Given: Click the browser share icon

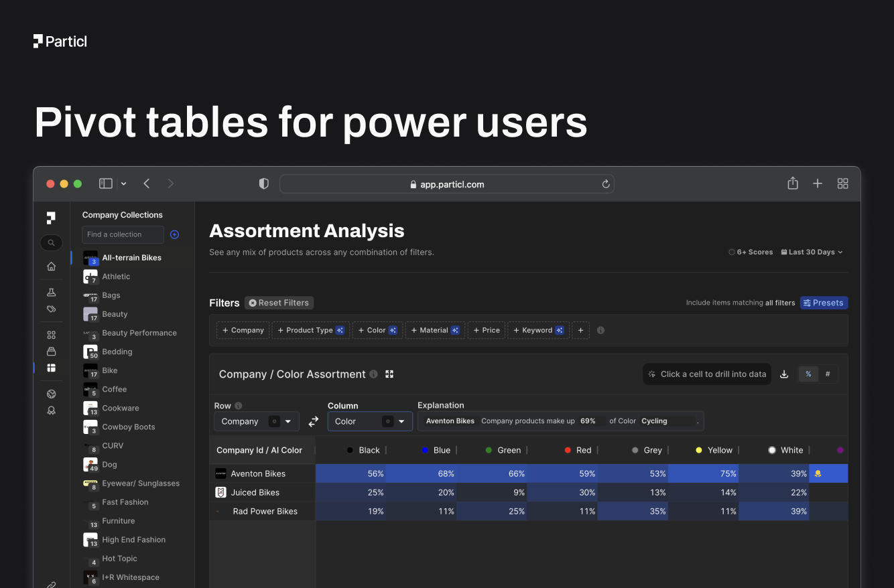Looking at the screenshot, I should coord(793,183).
